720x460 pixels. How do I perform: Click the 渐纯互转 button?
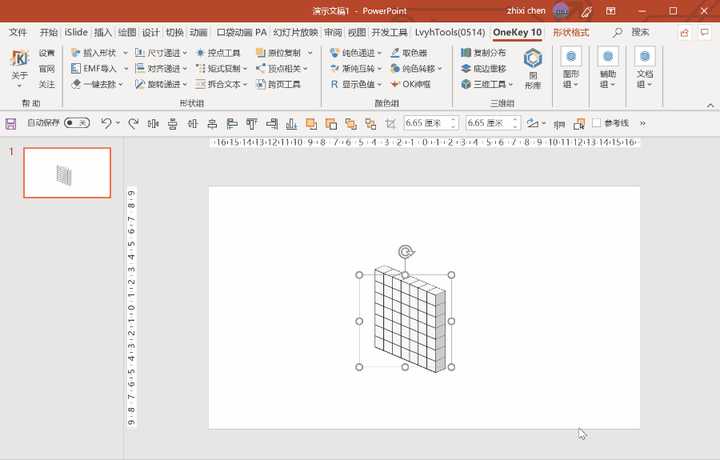click(x=355, y=68)
